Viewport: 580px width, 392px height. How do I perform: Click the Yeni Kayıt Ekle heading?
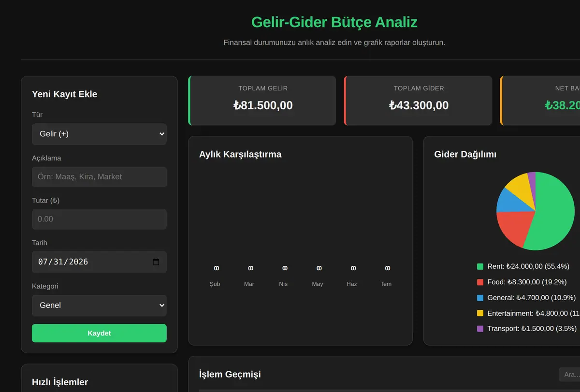(64, 94)
